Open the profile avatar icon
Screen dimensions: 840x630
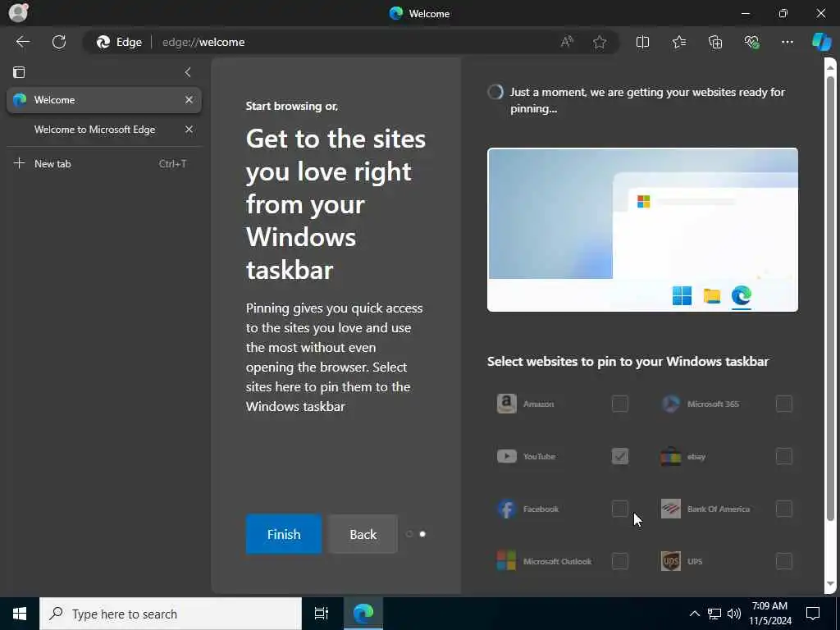pos(18,13)
